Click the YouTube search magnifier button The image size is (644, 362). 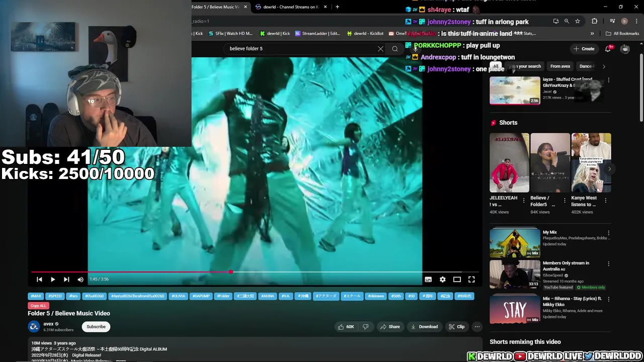[395, 49]
